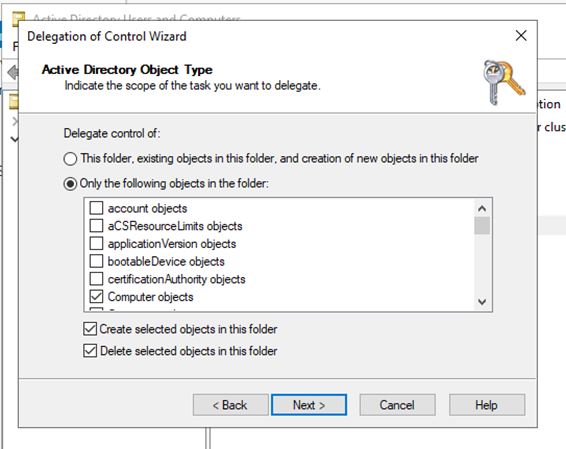This screenshot has width=566, height=449.
Task: Proceed with the Next button
Action: (x=309, y=405)
